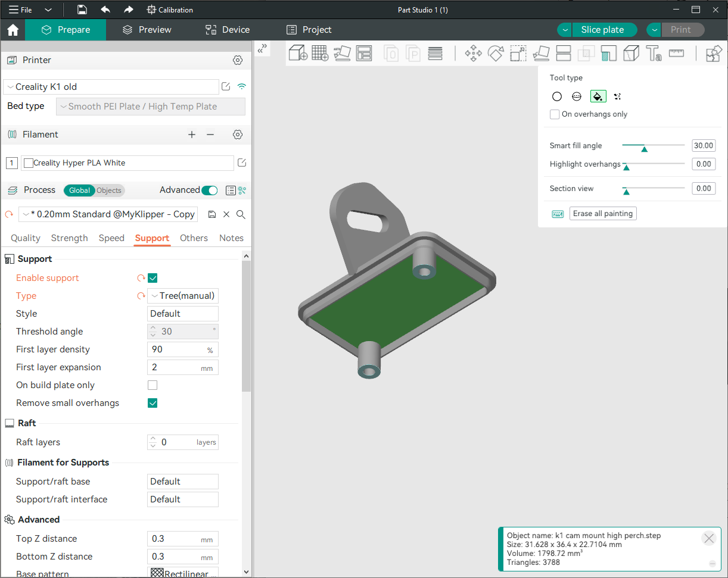Click the Add object cube icon
The width and height of the screenshot is (728, 578).
(298, 54)
